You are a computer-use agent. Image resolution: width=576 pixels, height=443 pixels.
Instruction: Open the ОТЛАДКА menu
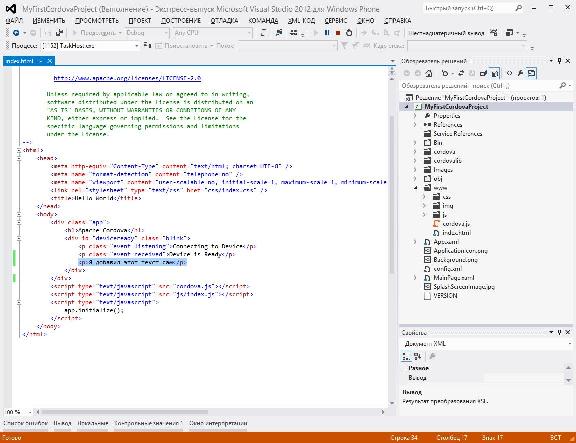pos(224,21)
